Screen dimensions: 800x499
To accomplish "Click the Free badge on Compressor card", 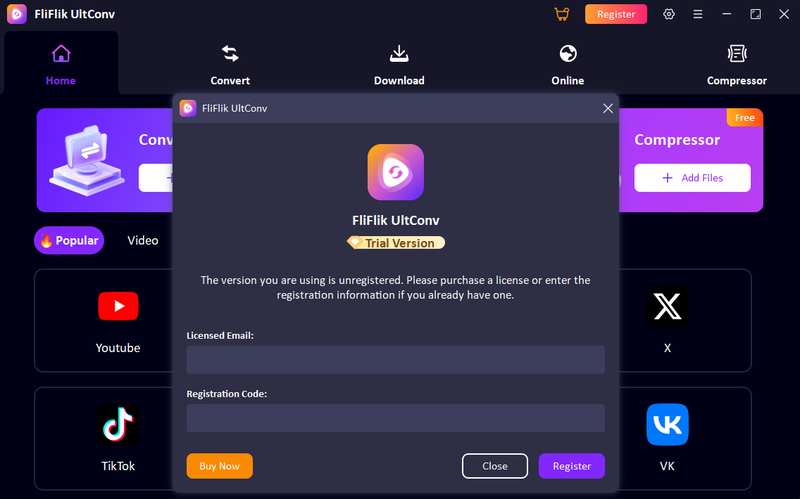I will coord(744,117).
